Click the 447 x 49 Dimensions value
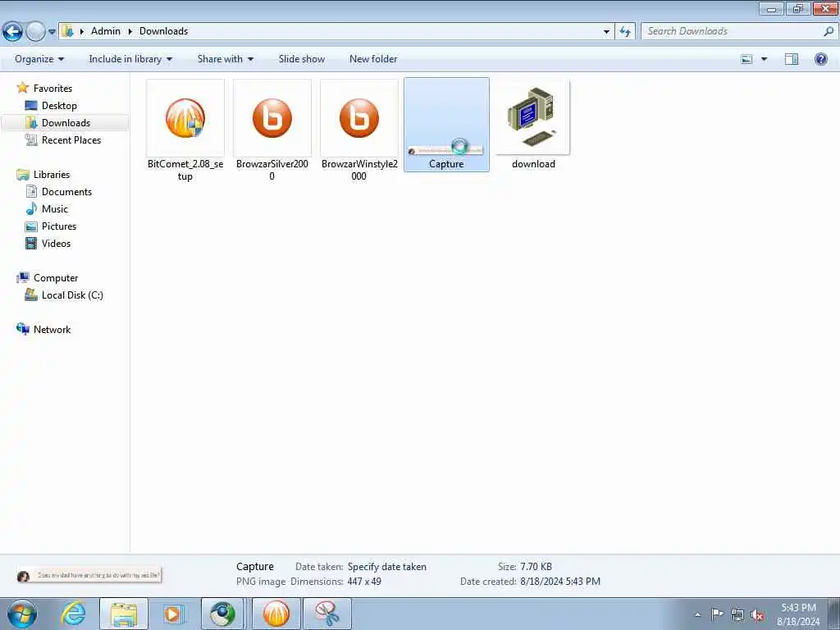The height and width of the screenshot is (630, 840). click(364, 582)
